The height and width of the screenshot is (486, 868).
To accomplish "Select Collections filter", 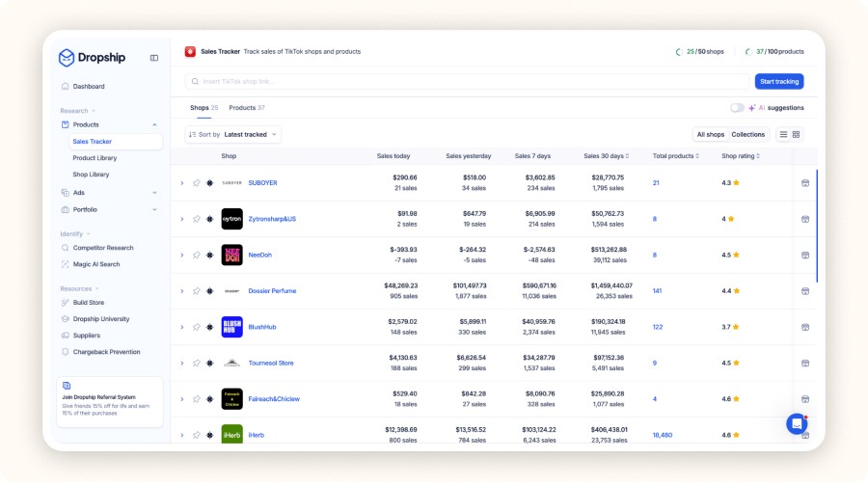I will (747, 134).
